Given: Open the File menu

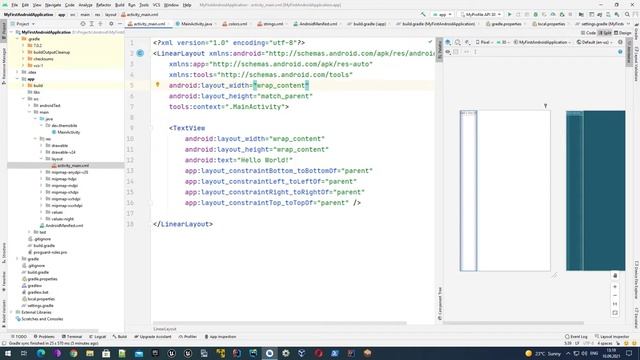Looking at the screenshot, I should (15, 5).
